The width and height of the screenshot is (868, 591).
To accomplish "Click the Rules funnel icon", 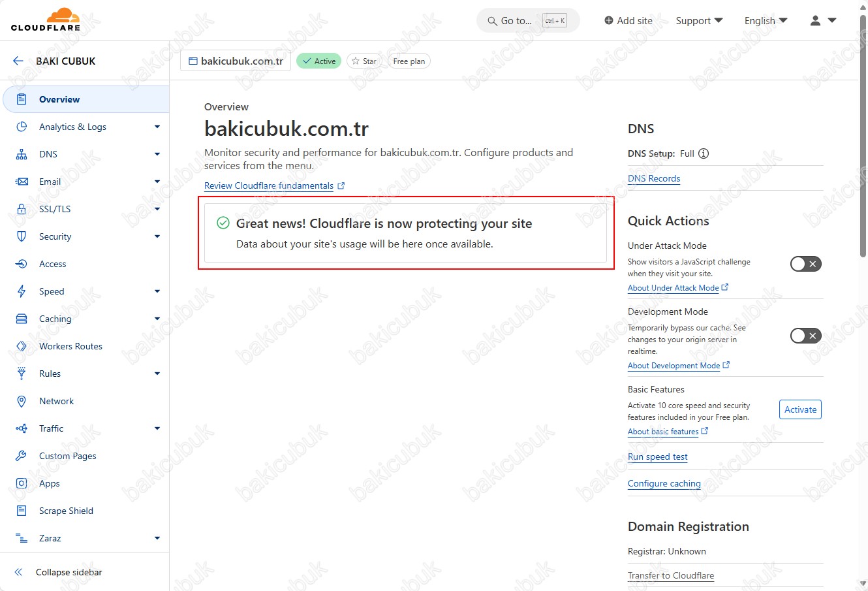I will coord(22,374).
